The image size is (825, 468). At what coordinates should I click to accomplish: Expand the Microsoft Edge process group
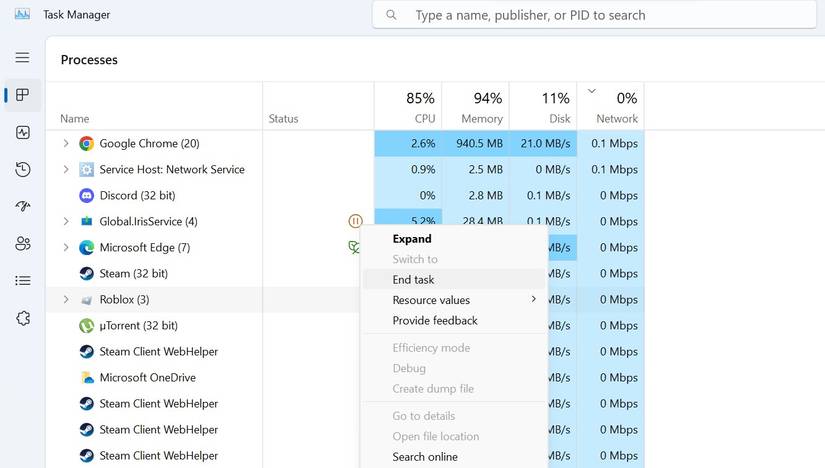tap(66, 248)
